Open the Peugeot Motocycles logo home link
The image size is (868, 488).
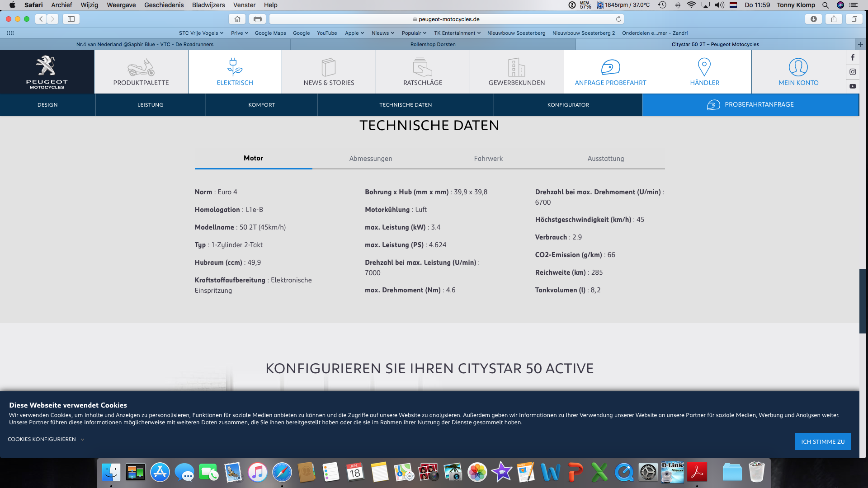click(47, 72)
